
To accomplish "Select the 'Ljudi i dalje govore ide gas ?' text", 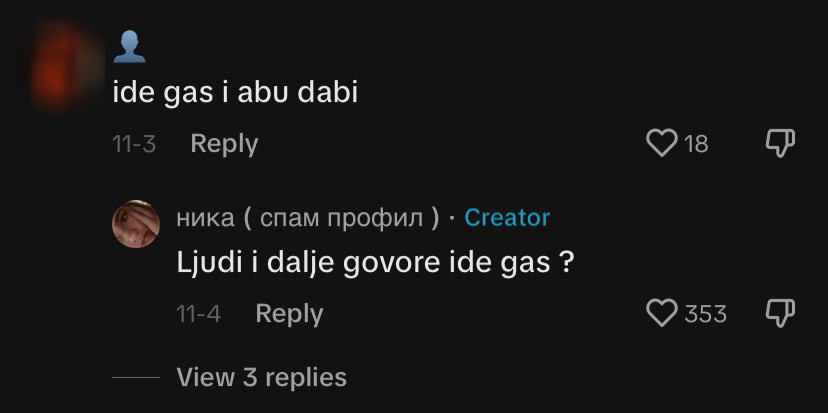I will [375, 263].
